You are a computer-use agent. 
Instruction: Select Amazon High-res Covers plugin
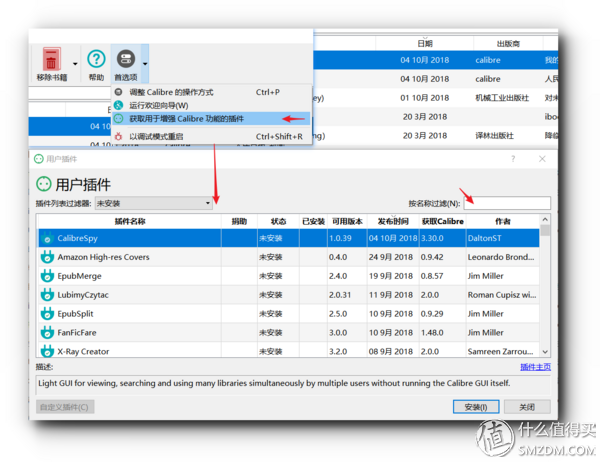(x=289, y=257)
